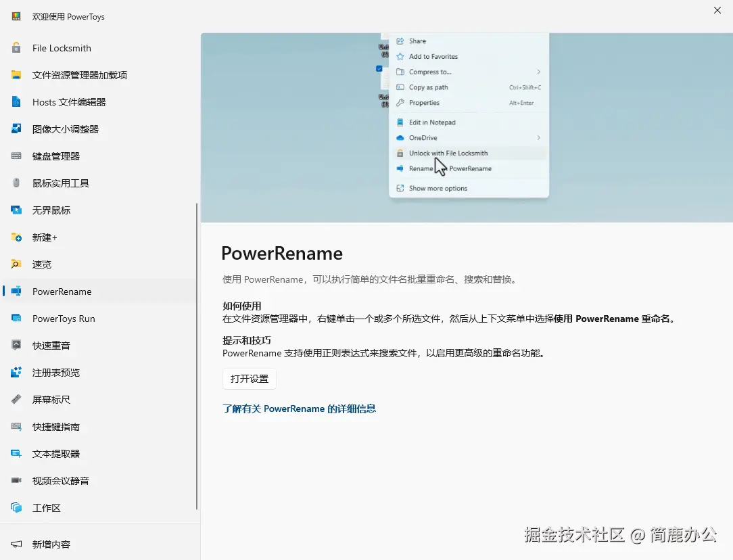Click the 工作区 icon
The height and width of the screenshot is (560, 733).
16,507
